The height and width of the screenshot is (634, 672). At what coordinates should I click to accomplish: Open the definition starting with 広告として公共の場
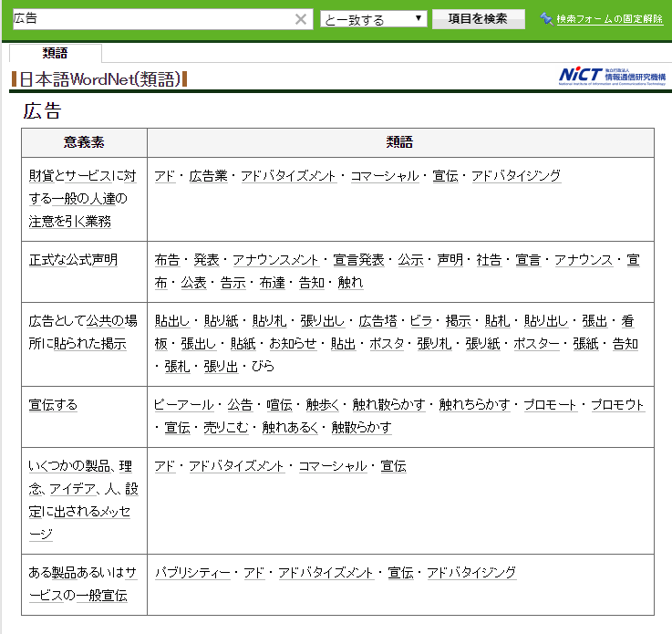pos(83,332)
